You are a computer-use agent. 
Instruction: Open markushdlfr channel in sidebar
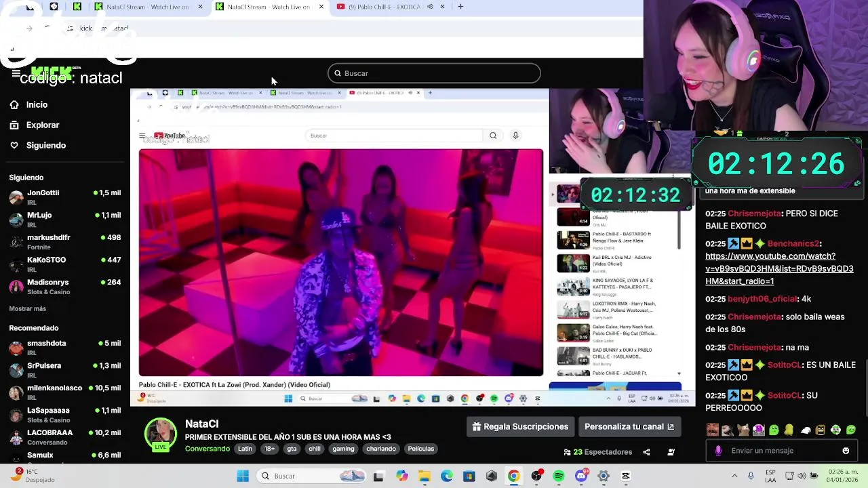[65, 241]
